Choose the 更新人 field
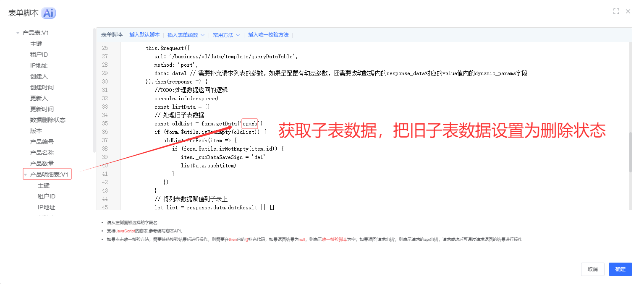 39,98
